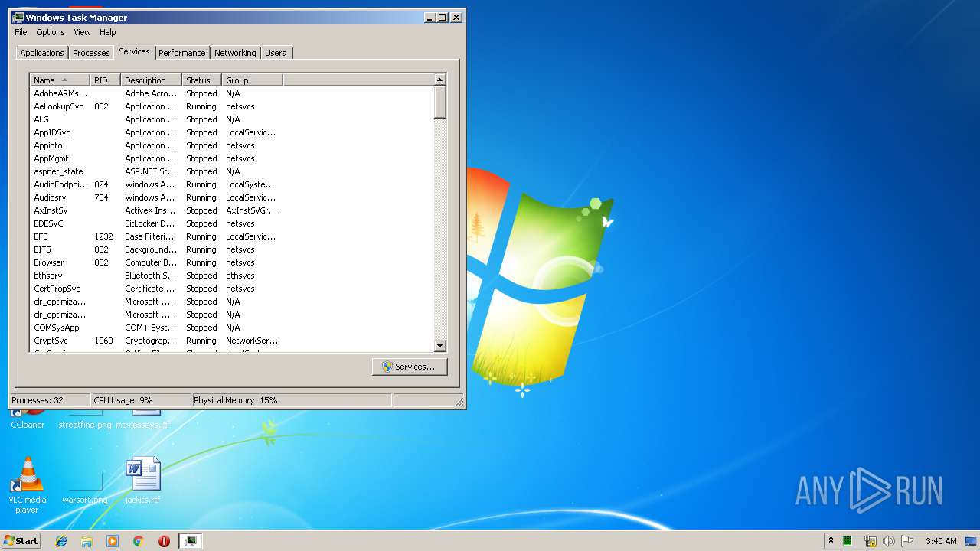Select the BDESVC service row
980x551 pixels.
pos(231,223)
